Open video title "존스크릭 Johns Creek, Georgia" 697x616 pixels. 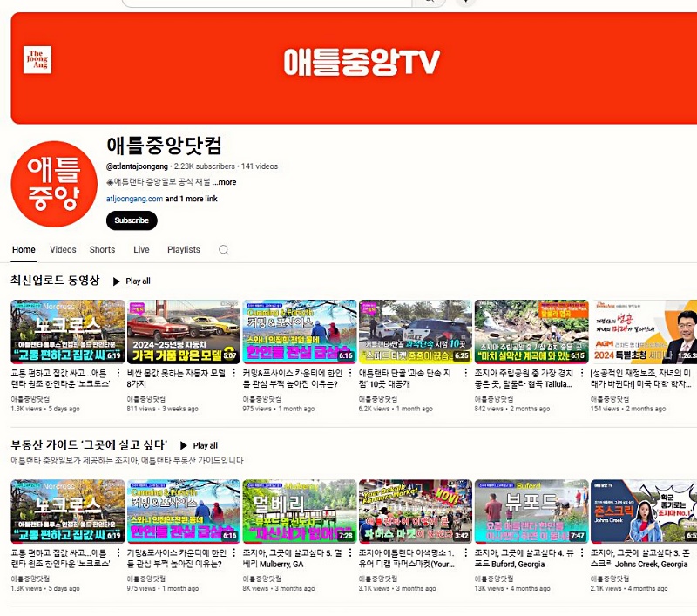click(x=640, y=558)
